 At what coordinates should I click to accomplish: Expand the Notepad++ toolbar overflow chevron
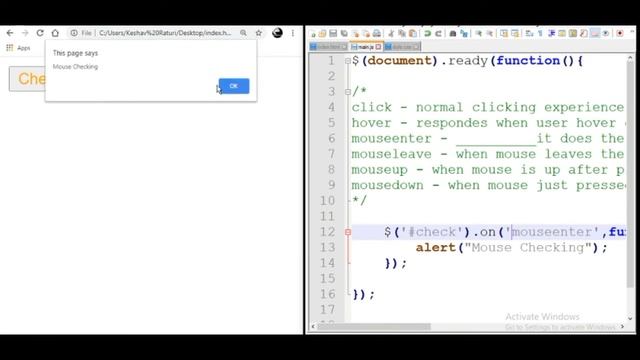click(632, 31)
